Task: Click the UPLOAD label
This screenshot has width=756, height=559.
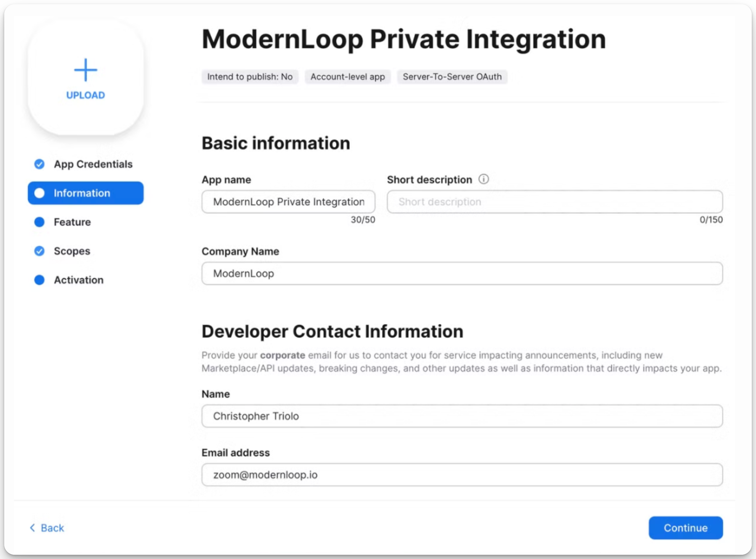Action: pos(86,95)
